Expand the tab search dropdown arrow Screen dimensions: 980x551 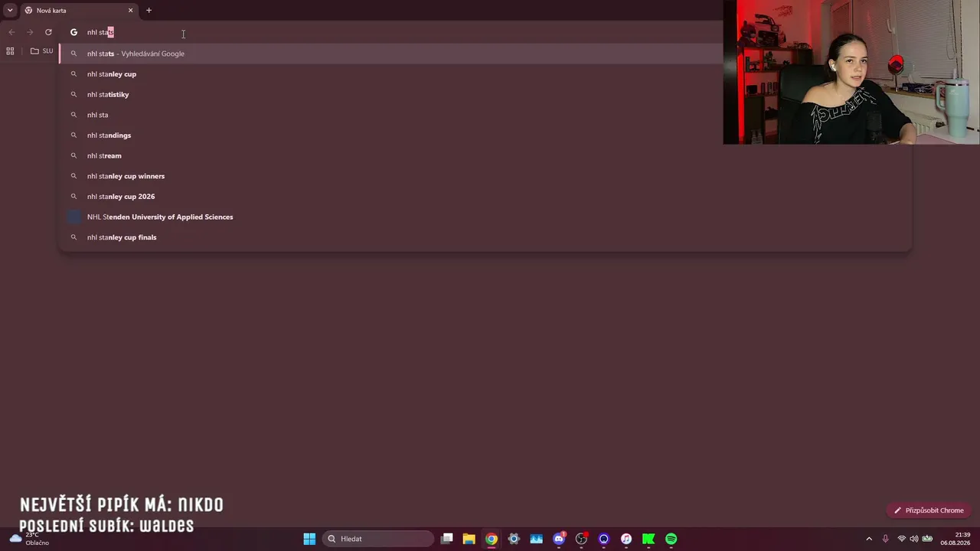[10, 11]
